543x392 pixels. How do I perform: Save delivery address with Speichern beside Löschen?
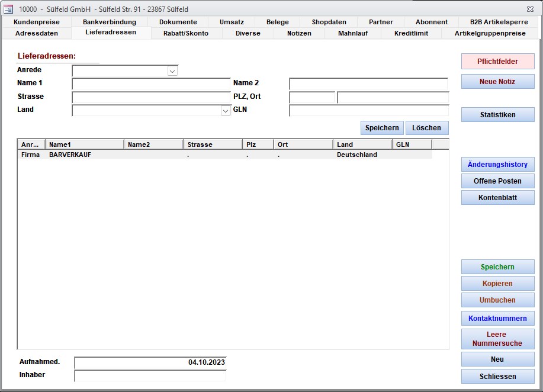(382, 128)
